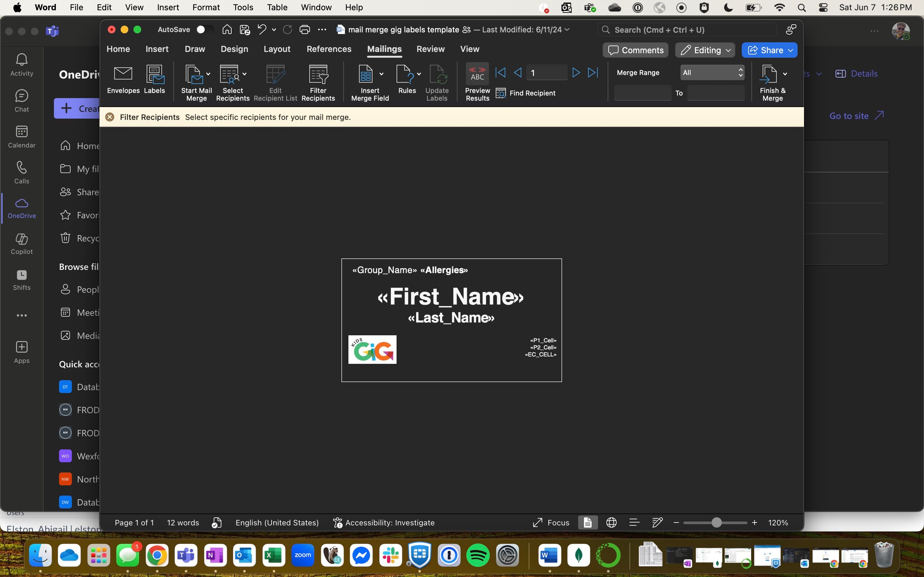Expand Insert Merge Field dropdown arrow
The height and width of the screenshot is (577, 924).
(x=381, y=74)
